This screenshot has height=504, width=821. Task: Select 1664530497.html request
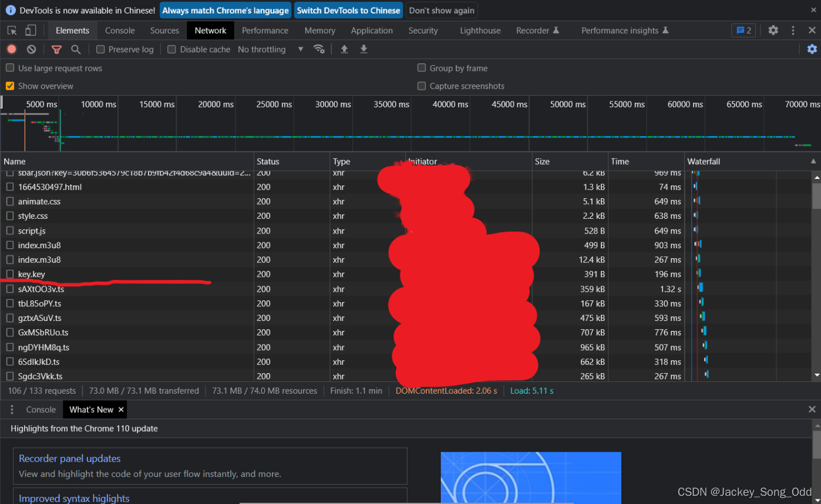[344, 187]
